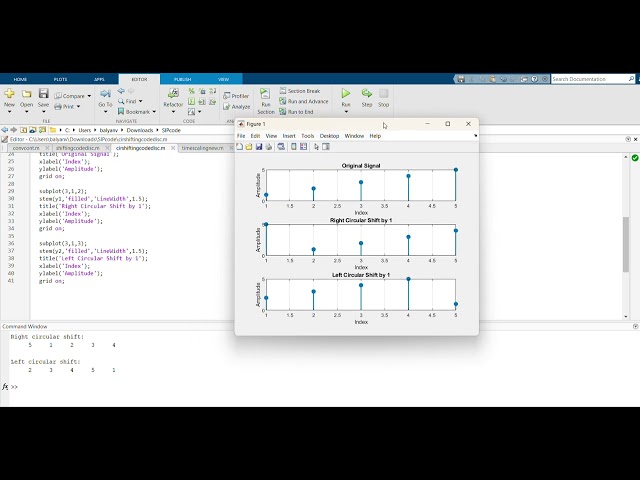640x480 pixels.
Task: Open Property Inspector icon in Figure 1 toolbar
Action: [326, 147]
